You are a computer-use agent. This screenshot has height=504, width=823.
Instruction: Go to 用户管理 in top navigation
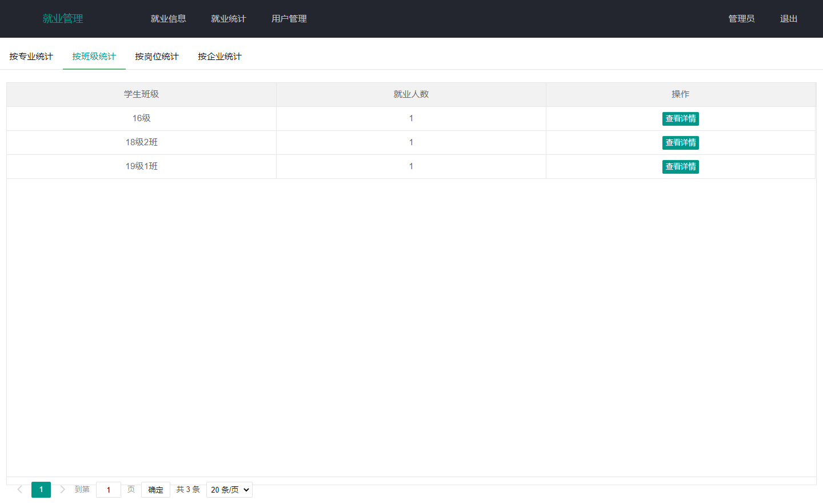pos(289,19)
